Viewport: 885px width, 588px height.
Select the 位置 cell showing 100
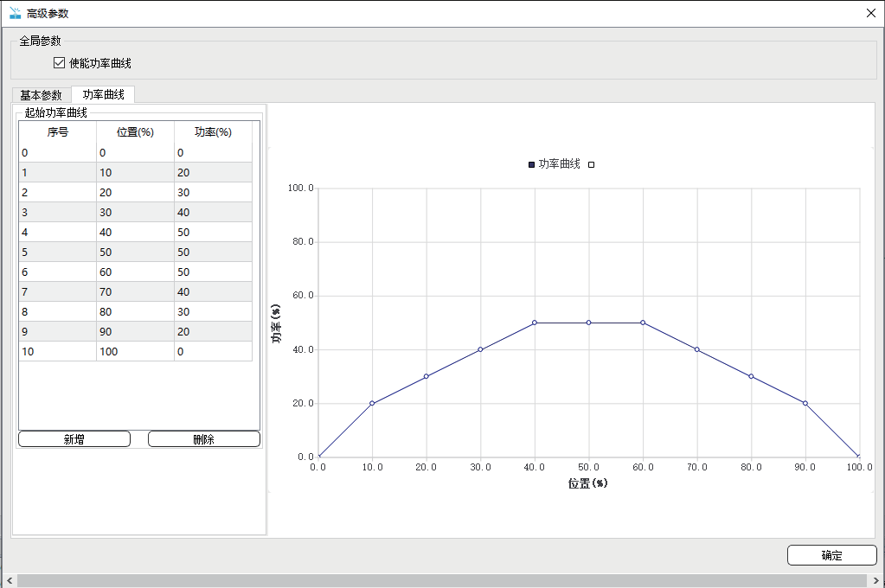pos(135,352)
